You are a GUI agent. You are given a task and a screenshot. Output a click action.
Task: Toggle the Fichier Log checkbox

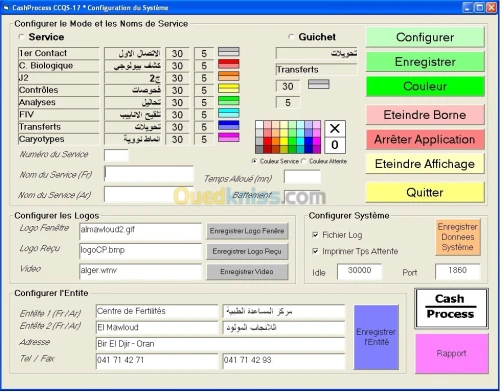pos(315,235)
